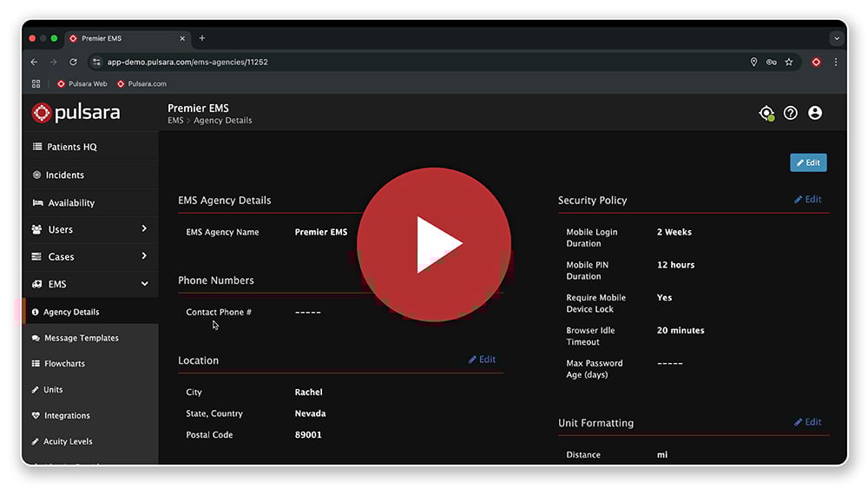Screen dimensions: 868x489
Task: Open the Pulsara.com bookmark
Action: click(141, 84)
